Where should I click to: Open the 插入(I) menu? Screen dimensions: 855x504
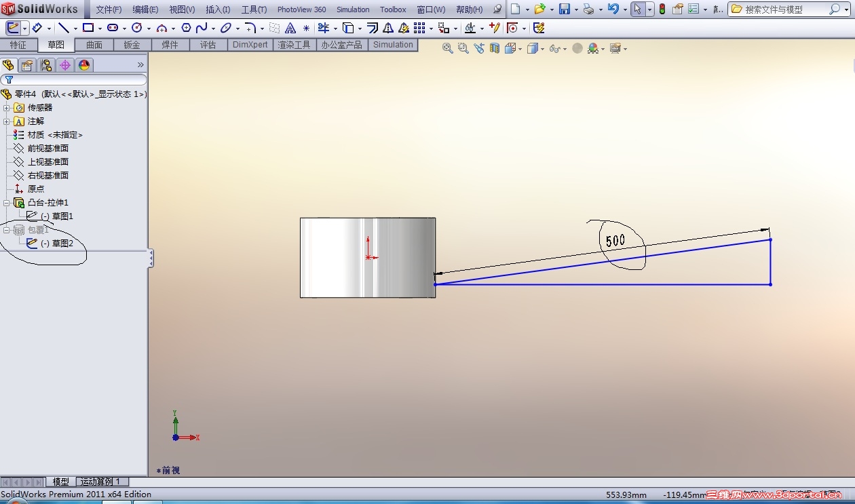(218, 9)
